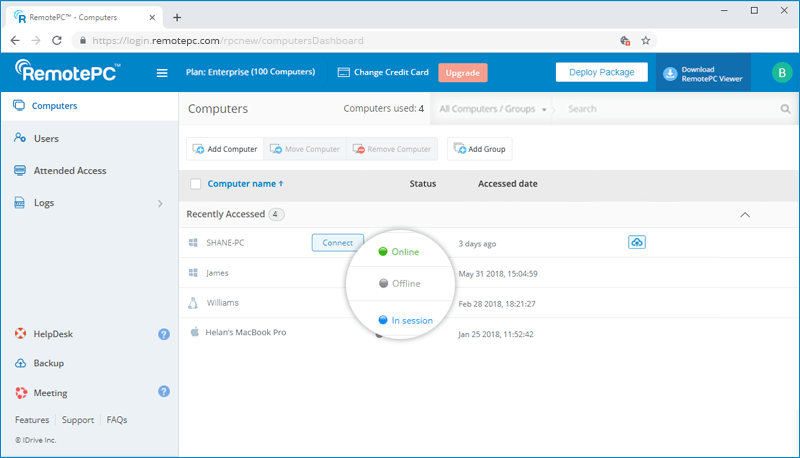The width and height of the screenshot is (800, 458).
Task: Close the RemotePC Computers tab
Action: [152, 17]
